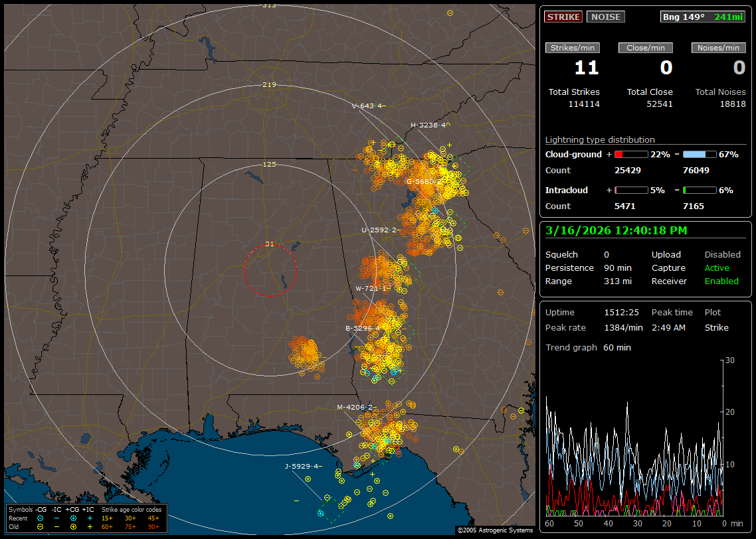Click the negative cloud-ground blue percentage bar
The image size is (756, 539).
(699, 155)
